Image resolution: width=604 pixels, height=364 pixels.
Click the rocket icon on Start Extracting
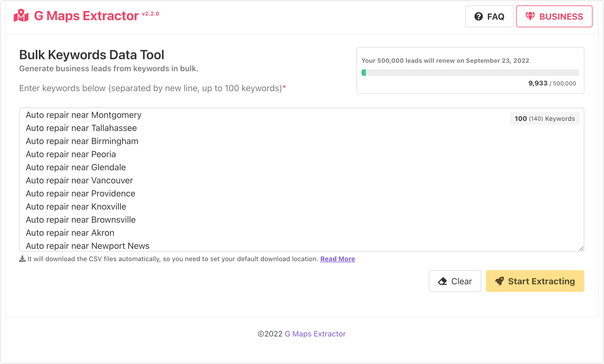[x=500, y=281]
